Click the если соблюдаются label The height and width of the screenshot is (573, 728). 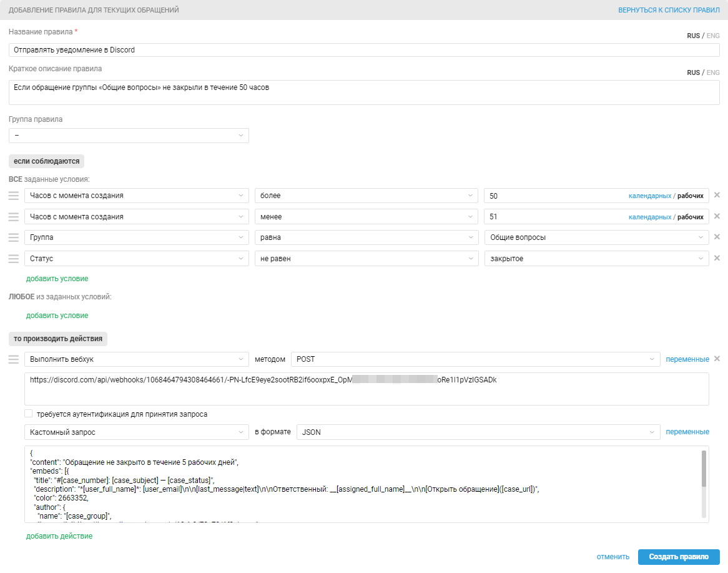[46, 161]
